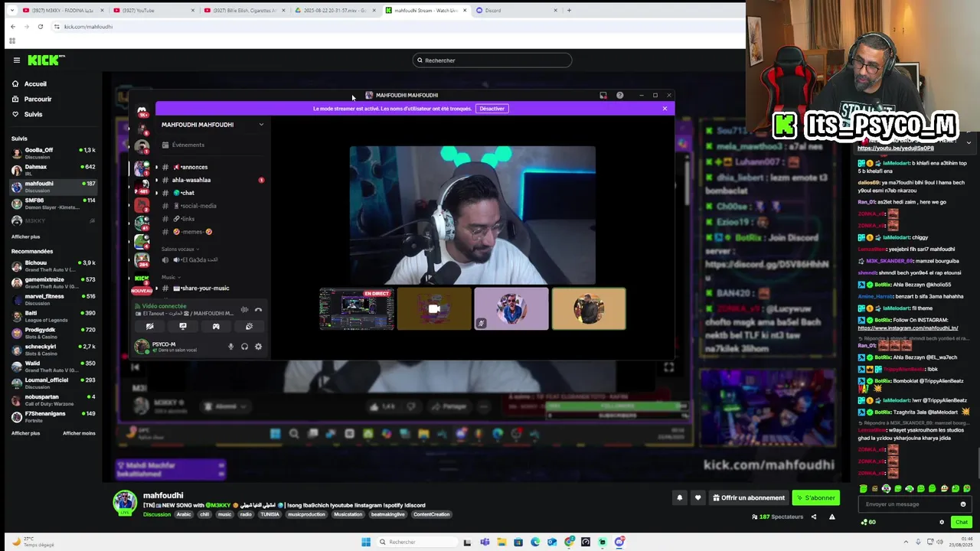Go to Accueil in Kick sidebar
Image resolution: width=980 pixels, height=551 pixels.
coord(30,83)
